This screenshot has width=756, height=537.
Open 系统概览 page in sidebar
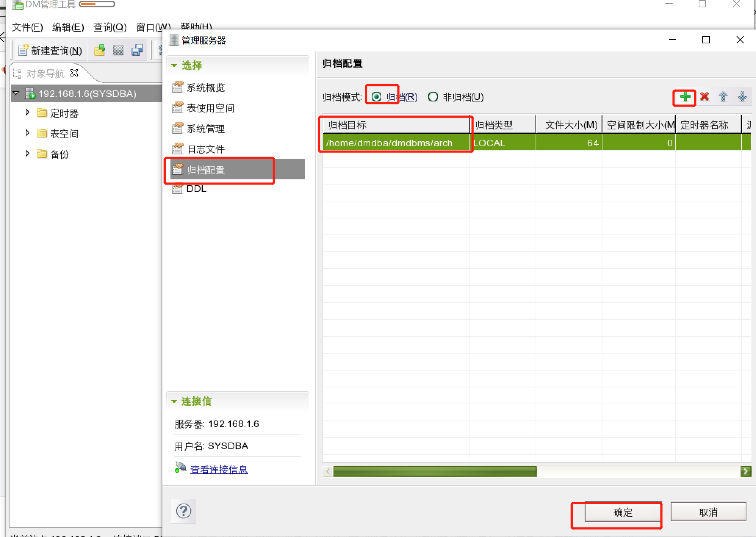(x=205, y=87)
